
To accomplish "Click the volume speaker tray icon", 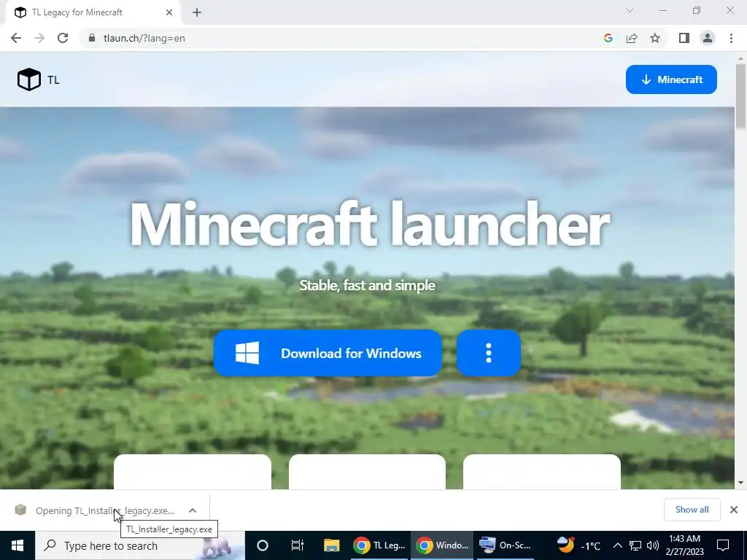I will point(653,545).
